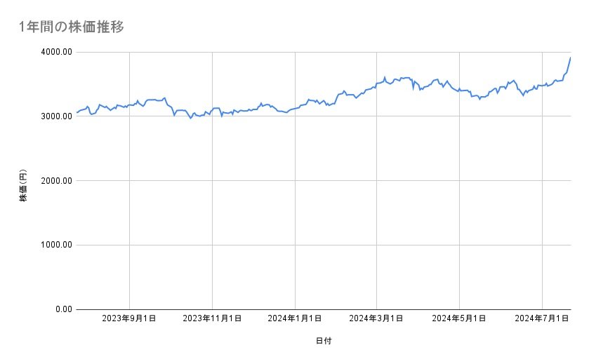The image size is (589, 364).
Task: Click the rightmost peak of the blue line
Action: [x=570, y=58]
